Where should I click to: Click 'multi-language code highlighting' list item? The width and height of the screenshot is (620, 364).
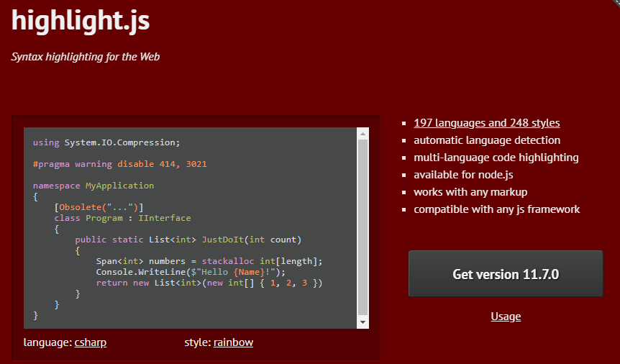coord(496,158)
